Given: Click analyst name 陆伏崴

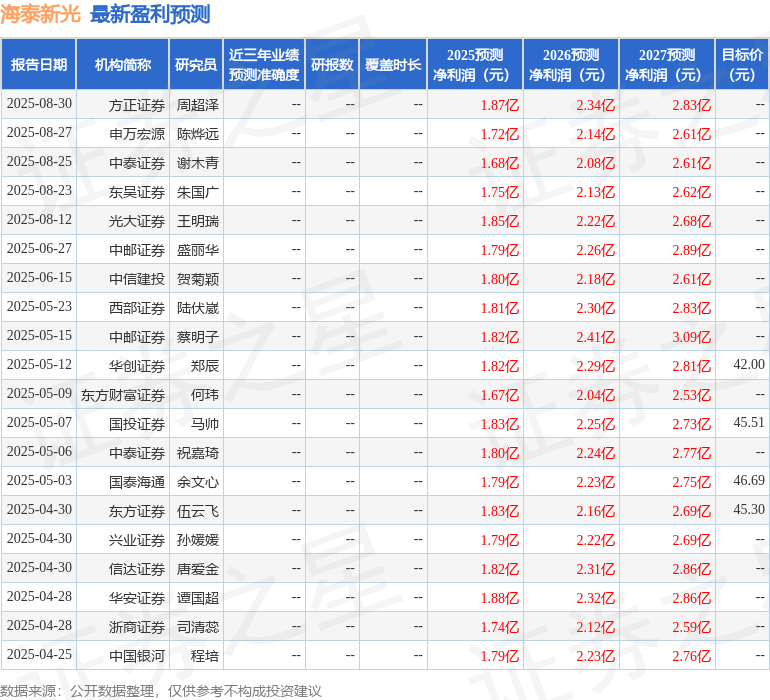Looking at the screenshot, I should (x=197, y=308).
